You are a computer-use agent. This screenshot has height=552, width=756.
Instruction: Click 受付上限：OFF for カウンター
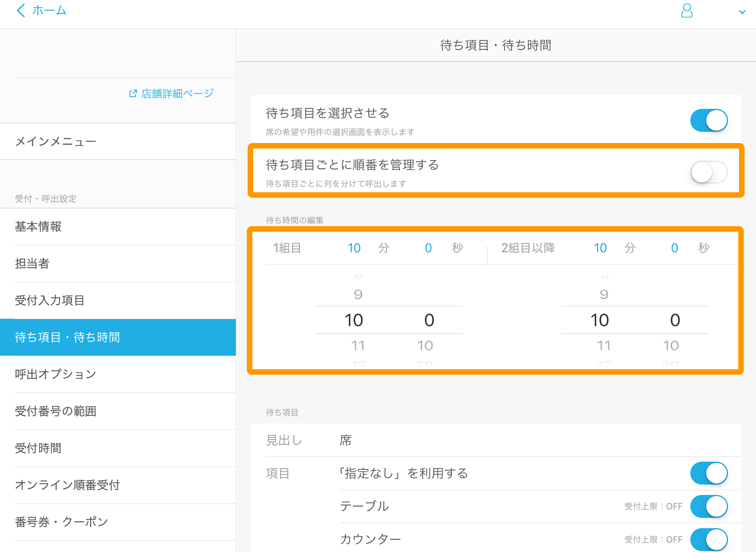pyautogui.click(x=653, y=539)
